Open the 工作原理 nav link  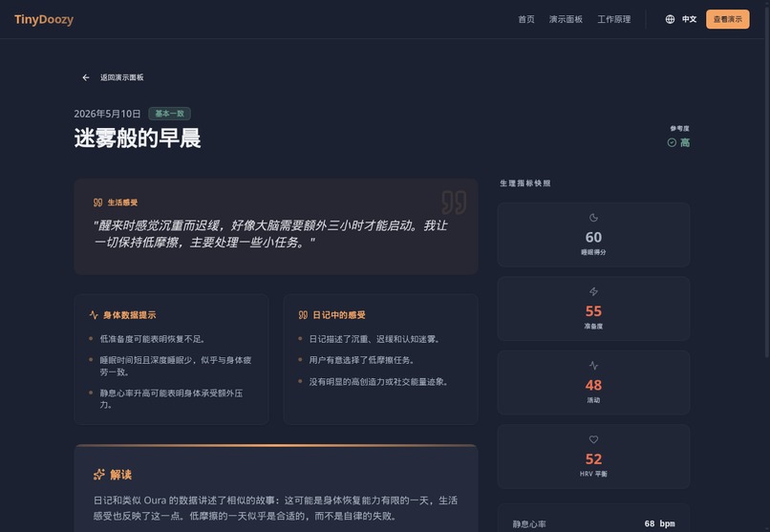point(614,19)
